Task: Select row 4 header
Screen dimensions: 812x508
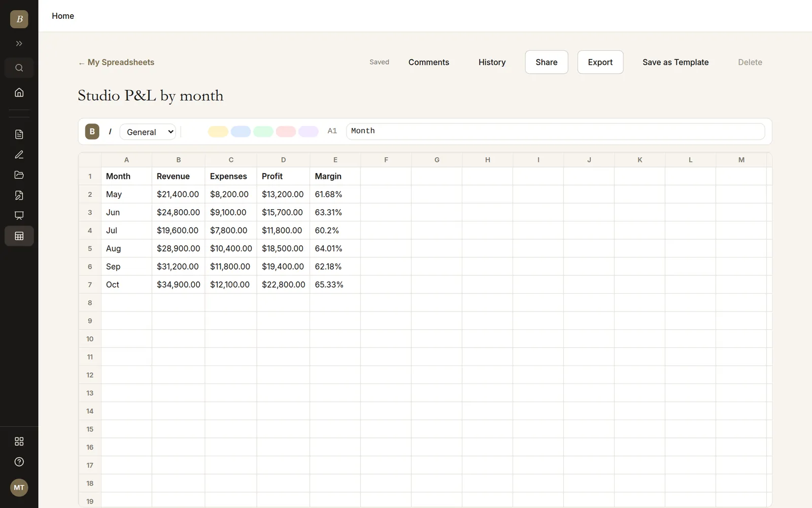Action: 90,231
